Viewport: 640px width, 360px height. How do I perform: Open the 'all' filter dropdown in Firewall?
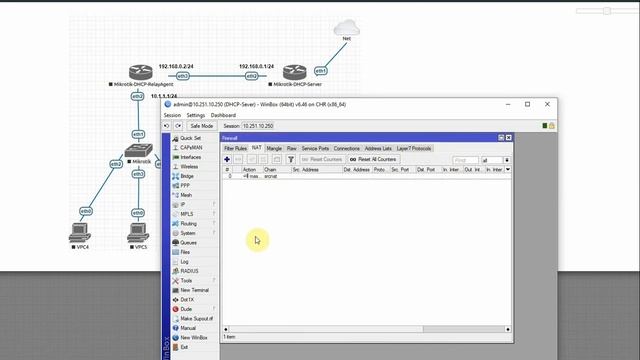(507, 160)
